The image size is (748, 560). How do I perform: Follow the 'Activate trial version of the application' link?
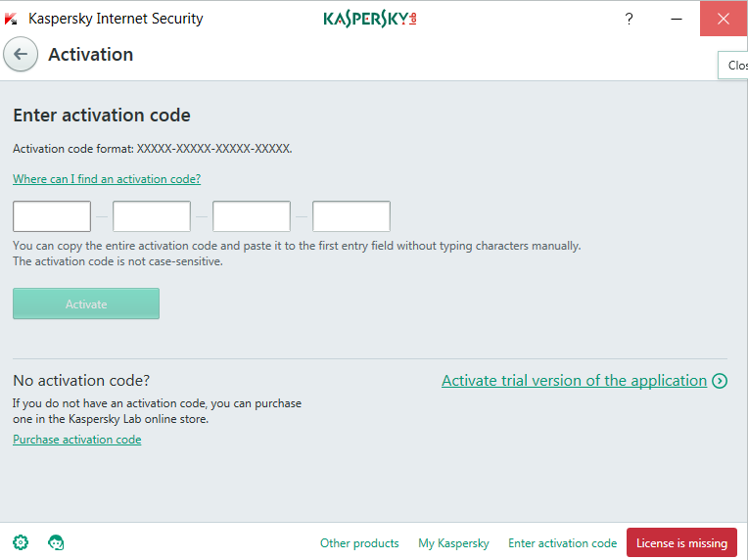[574, 381]
